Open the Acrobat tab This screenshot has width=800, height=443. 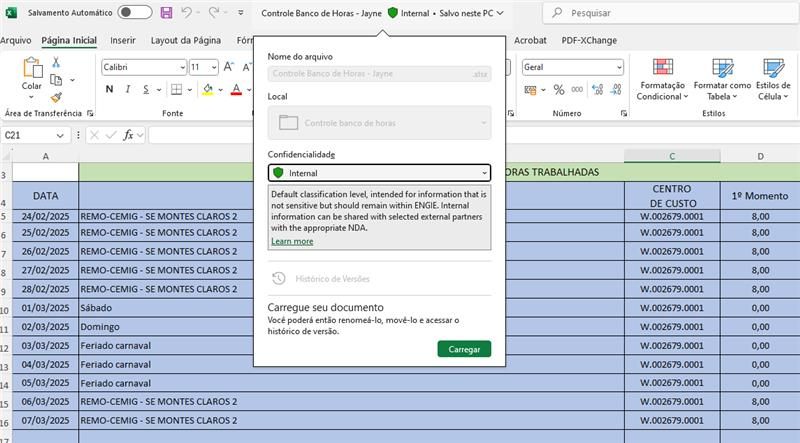pos(530,40)
